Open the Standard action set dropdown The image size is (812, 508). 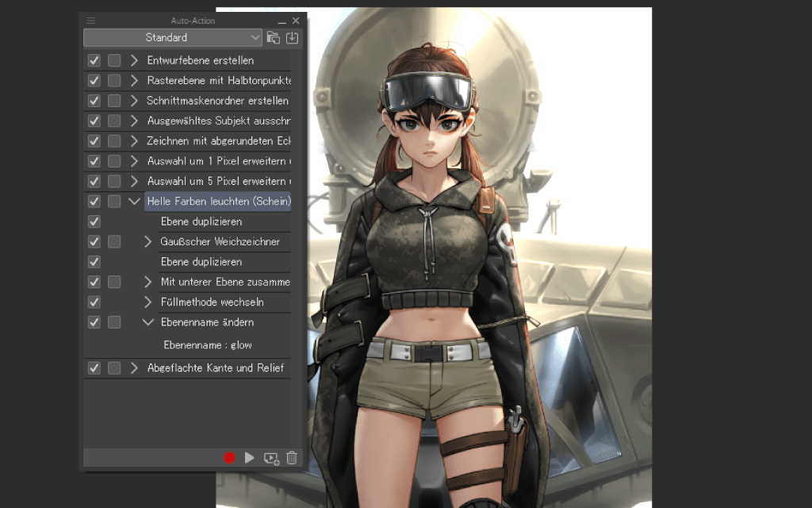coord(173,37)
